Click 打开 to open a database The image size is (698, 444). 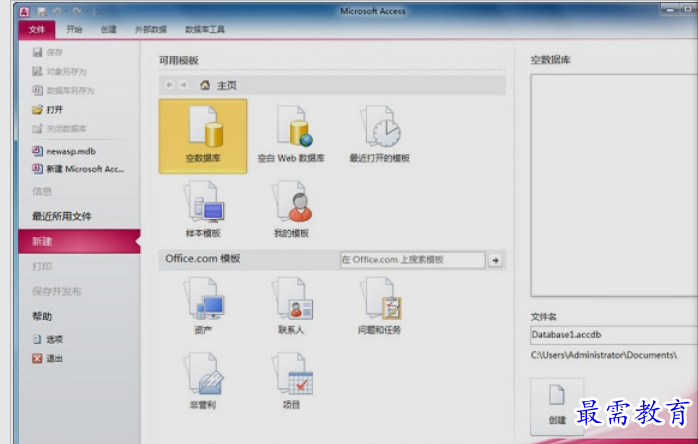point(48,110)
